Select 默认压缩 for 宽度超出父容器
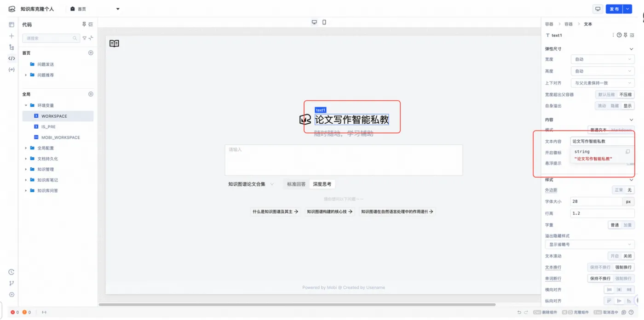644x320 pixels. 606,94
